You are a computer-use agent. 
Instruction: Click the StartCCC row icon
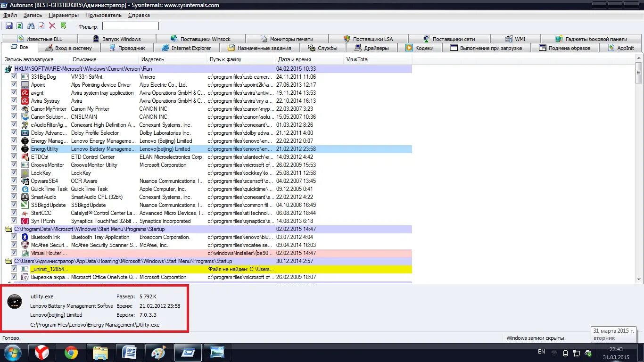pyautogui.click(x=25, y=213)
